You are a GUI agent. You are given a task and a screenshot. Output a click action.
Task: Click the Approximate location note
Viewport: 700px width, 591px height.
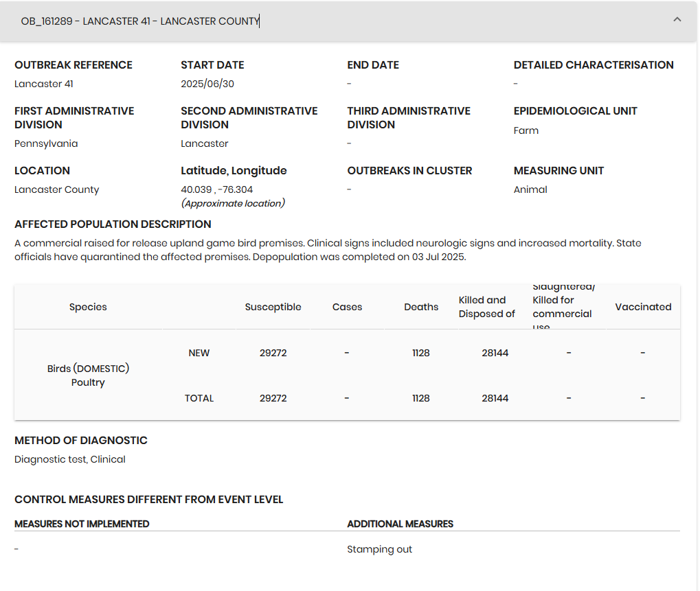click(232, 203)
